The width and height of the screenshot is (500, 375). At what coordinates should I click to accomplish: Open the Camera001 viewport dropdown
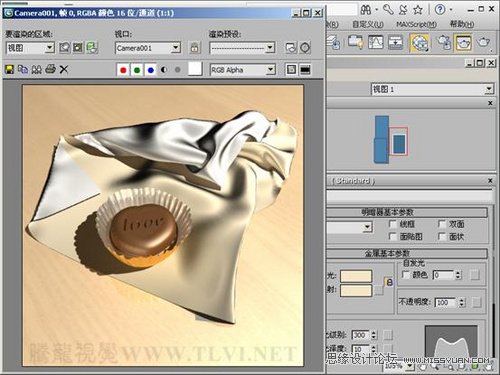[x=148, y=48]
